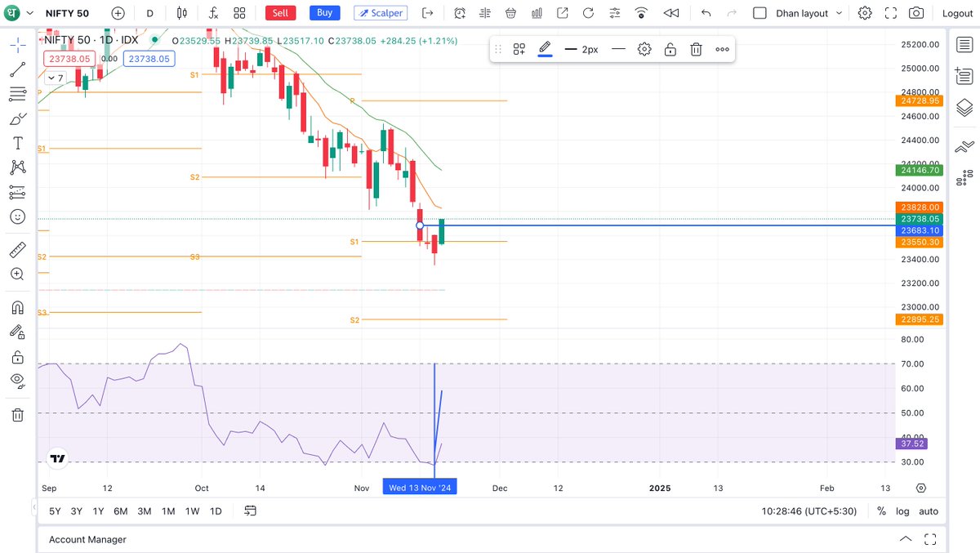Toggle stay in drawing mode

[17, 332]
